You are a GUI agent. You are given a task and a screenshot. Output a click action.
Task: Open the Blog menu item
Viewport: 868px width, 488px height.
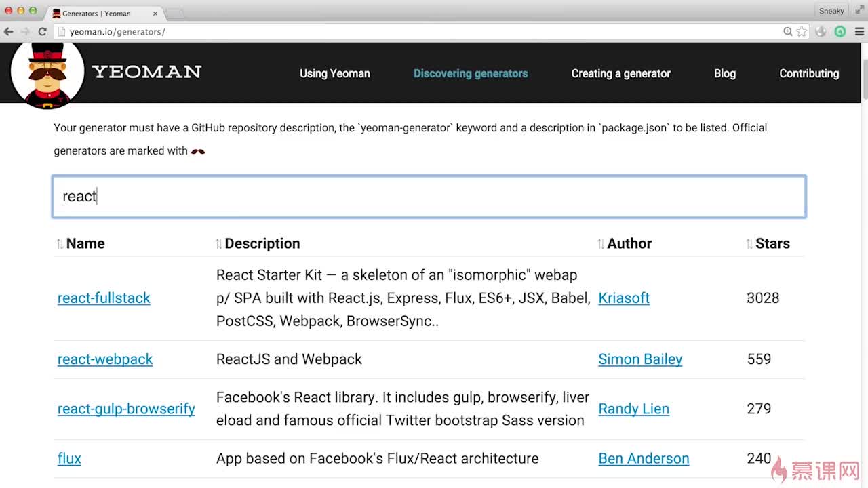[725, 73]
